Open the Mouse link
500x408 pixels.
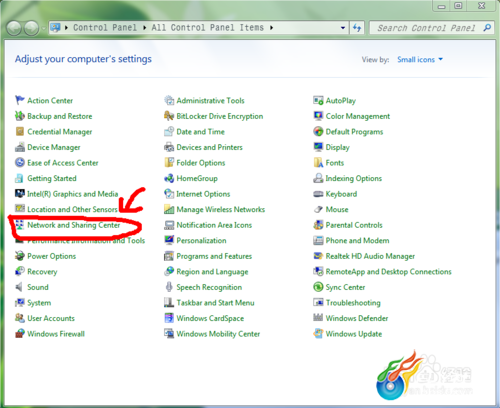337,209
